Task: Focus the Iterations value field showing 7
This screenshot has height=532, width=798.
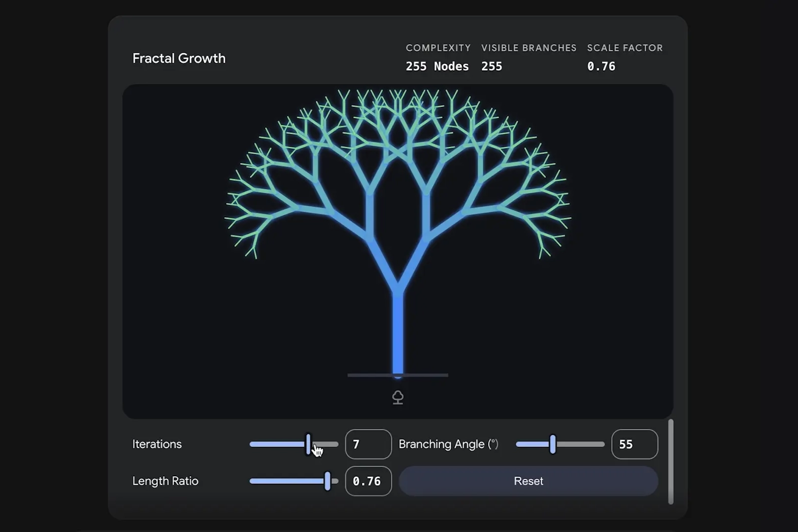Action: 368,444
